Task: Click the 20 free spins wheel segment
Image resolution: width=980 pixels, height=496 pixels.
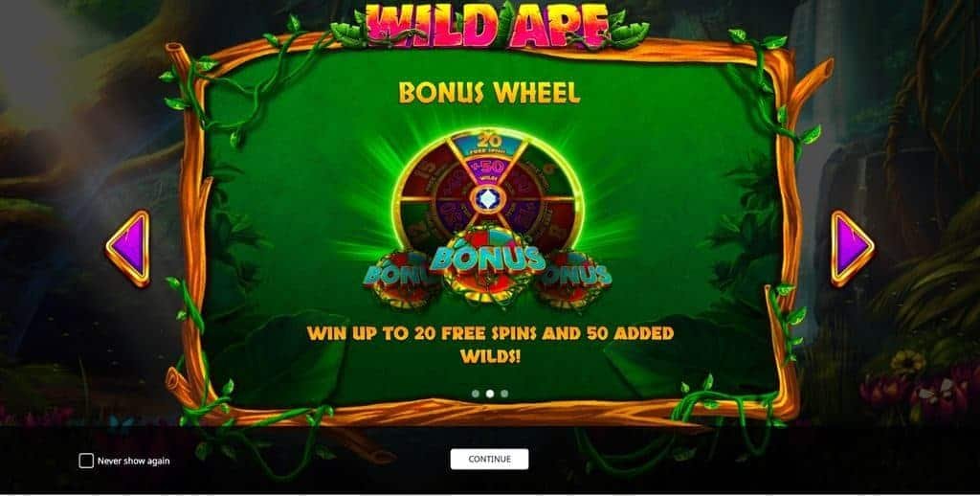Action: (x=489, y=144)
